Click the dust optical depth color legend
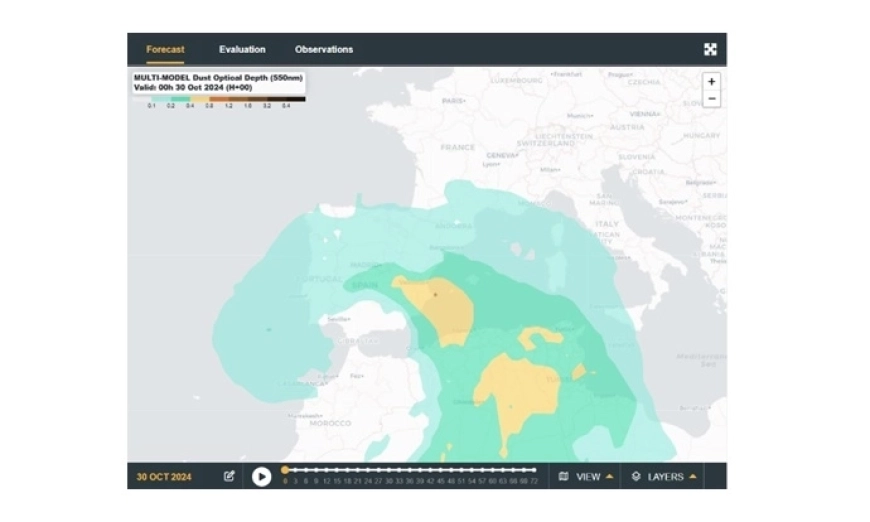The height and width of the screenshot is (522, 870). [219, 98]
